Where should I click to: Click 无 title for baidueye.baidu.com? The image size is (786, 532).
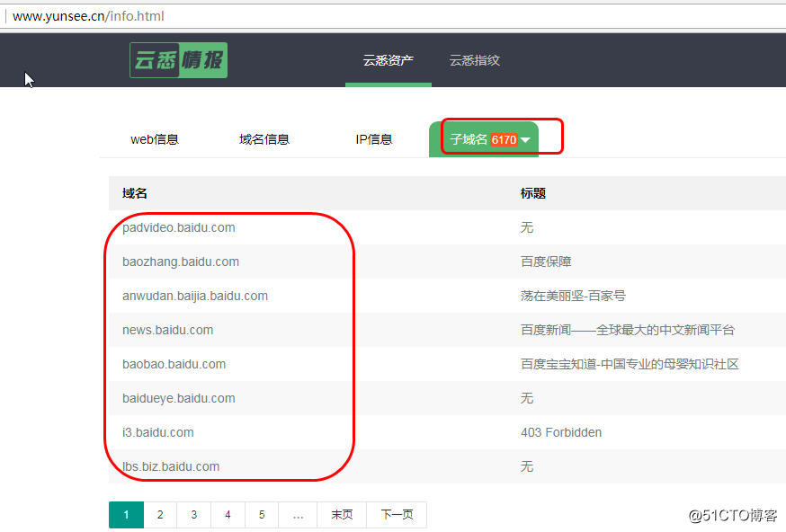coord(527,398)
